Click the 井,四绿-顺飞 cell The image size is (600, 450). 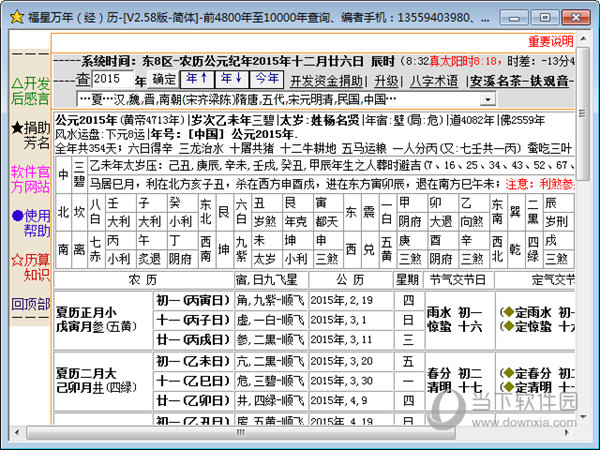point(271,401)
